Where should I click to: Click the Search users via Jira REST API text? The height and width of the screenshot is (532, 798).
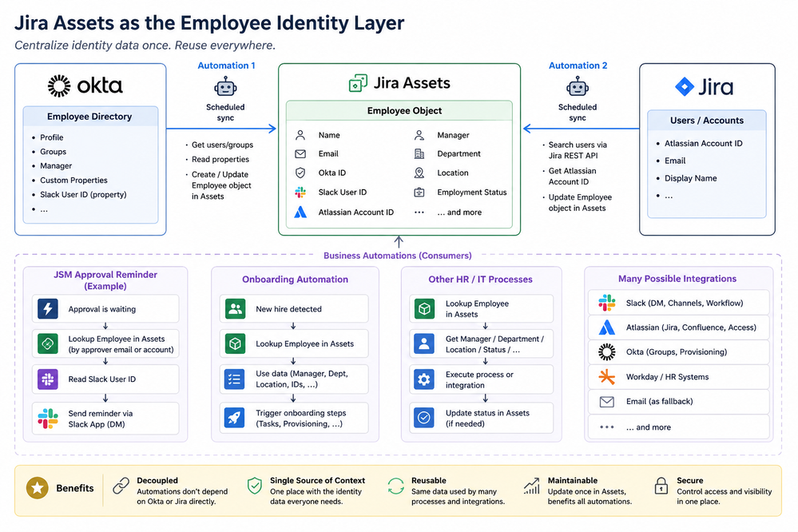(x=577, y=150)
